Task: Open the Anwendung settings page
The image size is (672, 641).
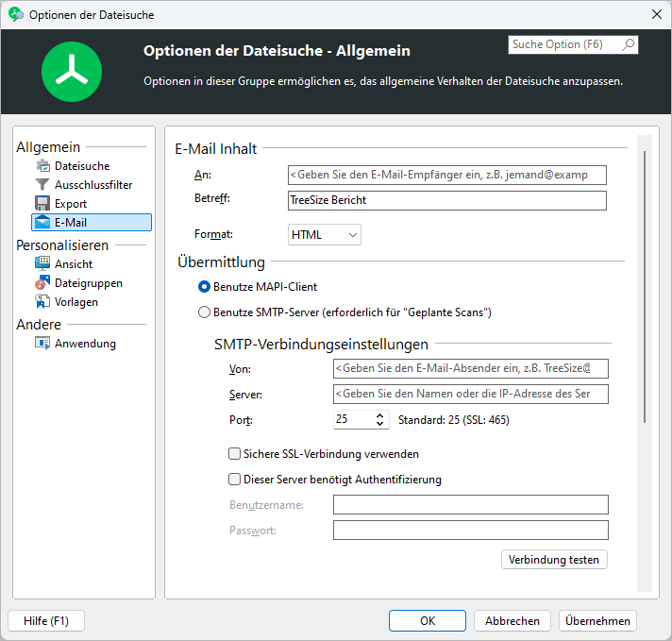Action: [85, 344]
